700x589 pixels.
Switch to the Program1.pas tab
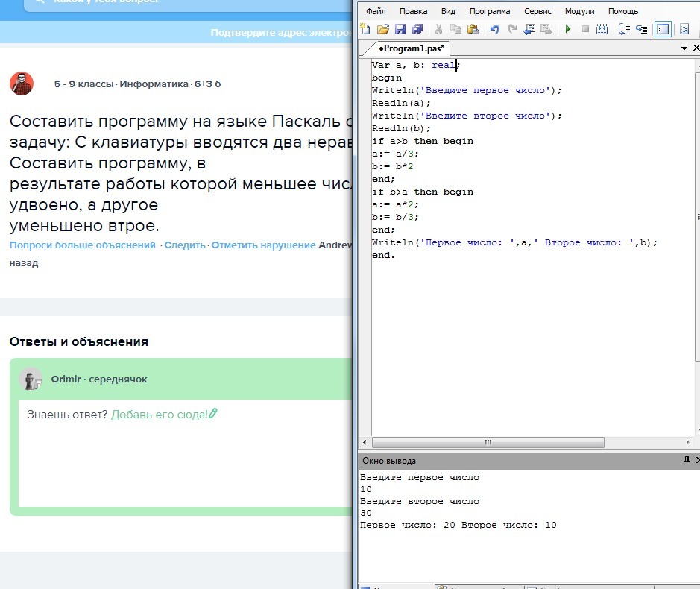click(x=412, y=48)
